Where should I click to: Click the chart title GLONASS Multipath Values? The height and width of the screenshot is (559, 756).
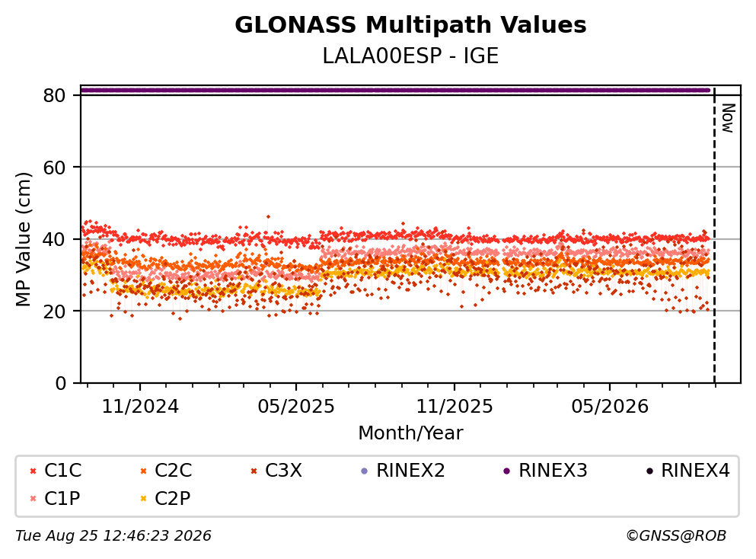coord(410,25)
